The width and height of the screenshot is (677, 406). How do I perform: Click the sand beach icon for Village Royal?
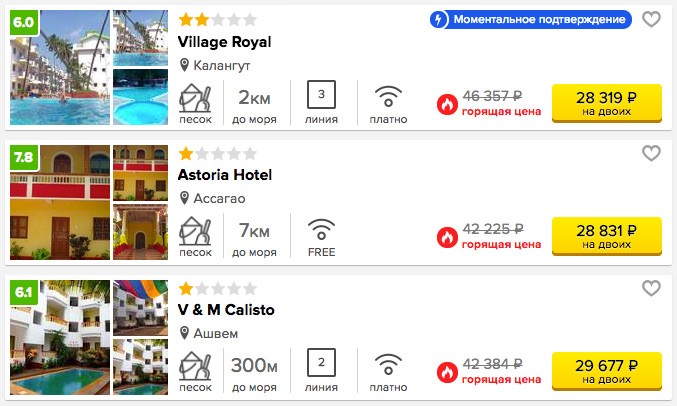(x=195, y=98)
